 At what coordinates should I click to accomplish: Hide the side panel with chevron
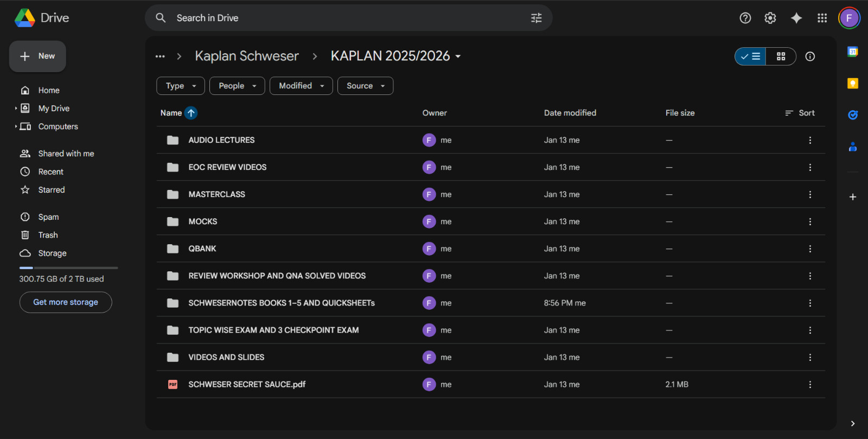pos(853,424)
